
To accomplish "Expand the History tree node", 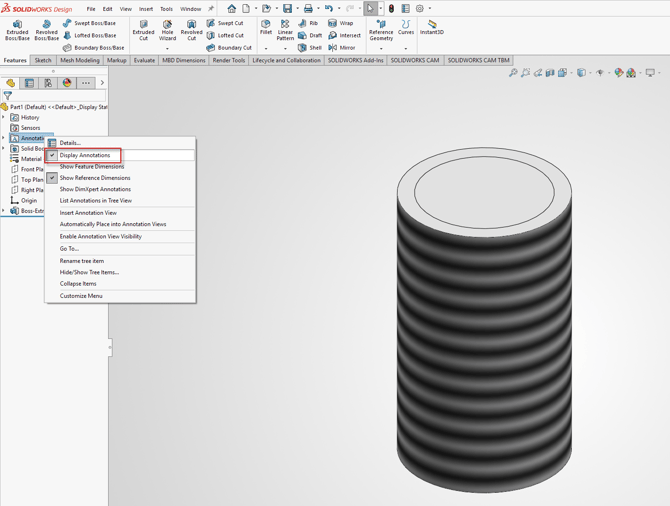I will [x=3, y=117].
